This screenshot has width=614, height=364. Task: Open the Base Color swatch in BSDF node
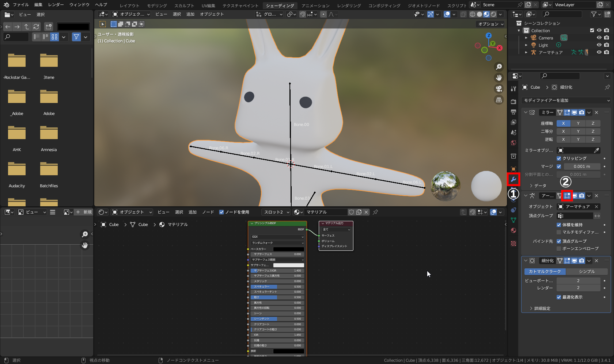click(289, 249)
